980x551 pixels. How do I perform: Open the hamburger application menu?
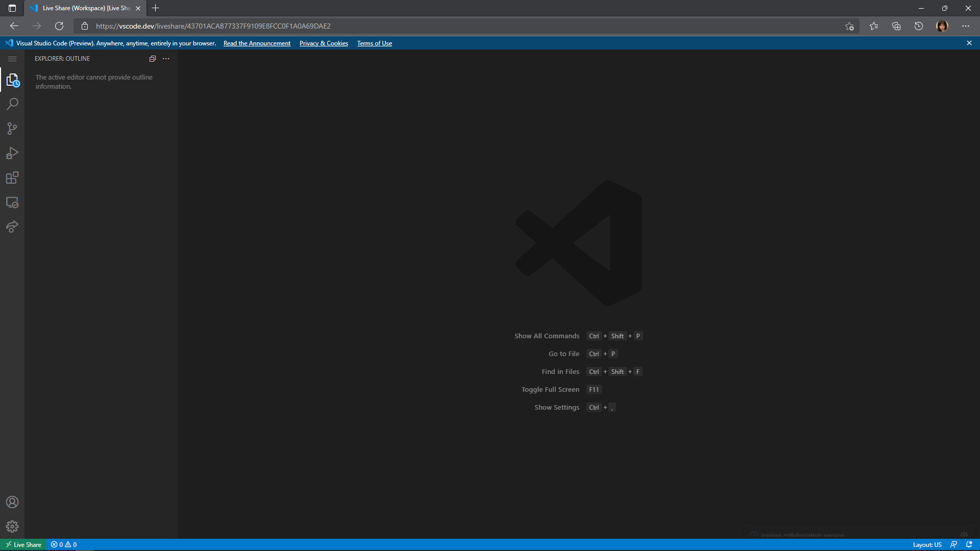pyautogui.click(x=12, y=59)
